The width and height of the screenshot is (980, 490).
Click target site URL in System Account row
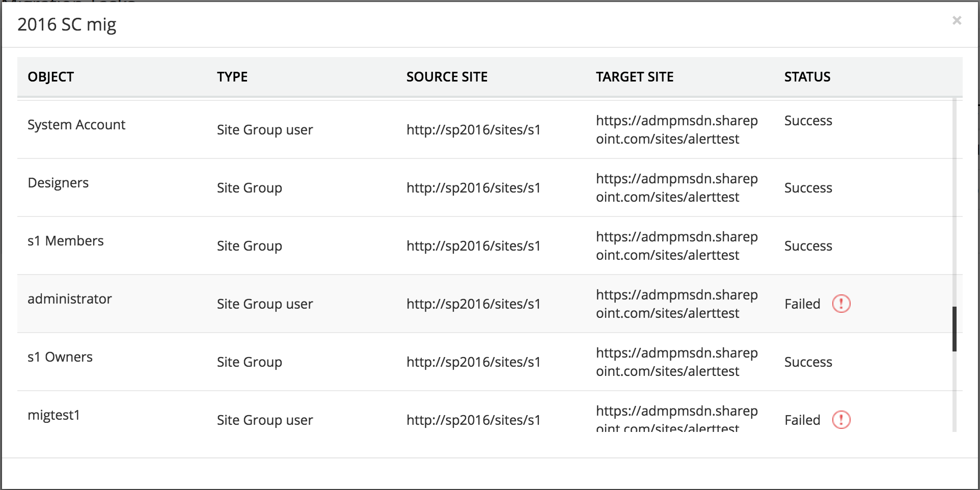(676, 130)
